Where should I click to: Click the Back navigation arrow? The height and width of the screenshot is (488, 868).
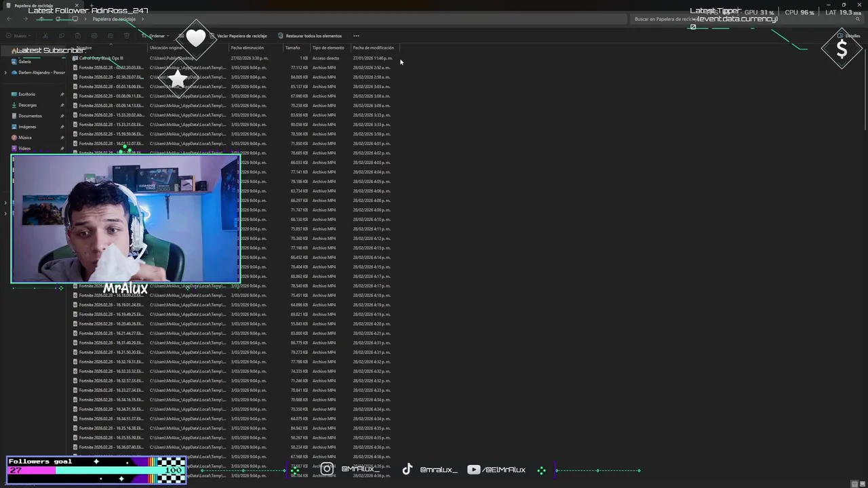[9, 19]
